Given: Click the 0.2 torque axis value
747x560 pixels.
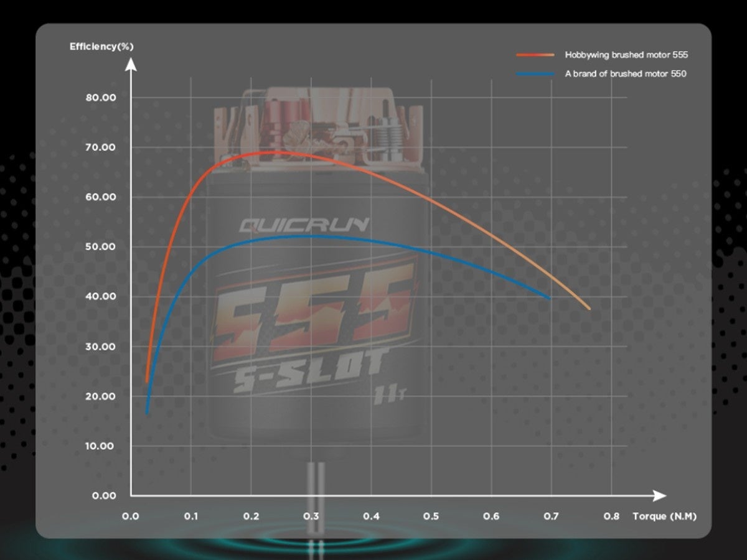Looking at the screenshot, I should click(251, 516).
